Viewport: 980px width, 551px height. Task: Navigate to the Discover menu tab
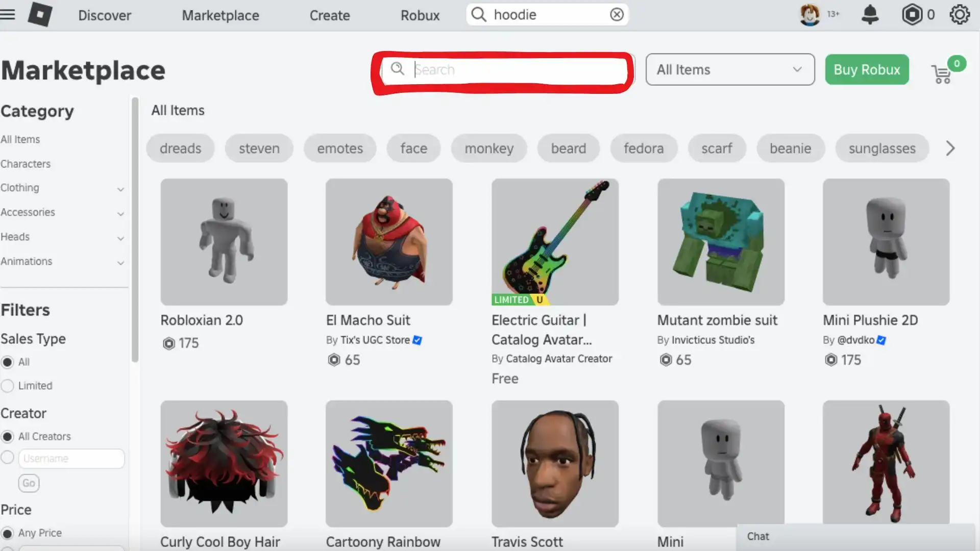coord(105,15)
